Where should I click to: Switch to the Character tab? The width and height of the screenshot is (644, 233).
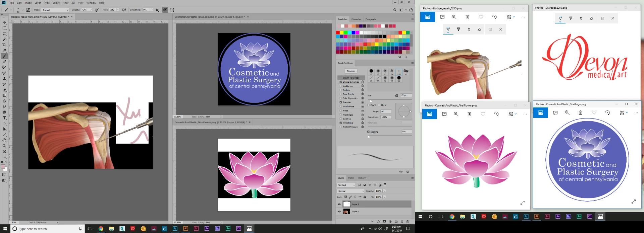[356, 19]
